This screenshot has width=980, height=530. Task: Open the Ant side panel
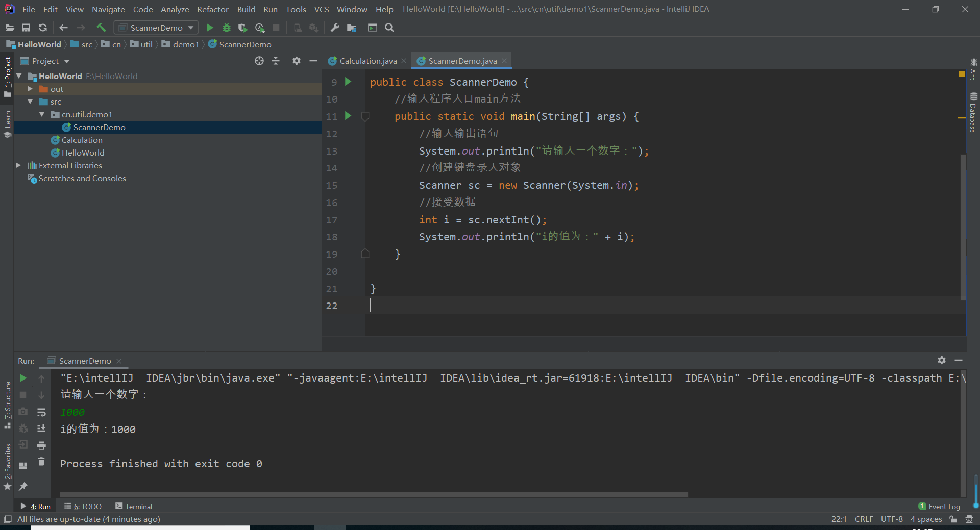tap(973, 69)
